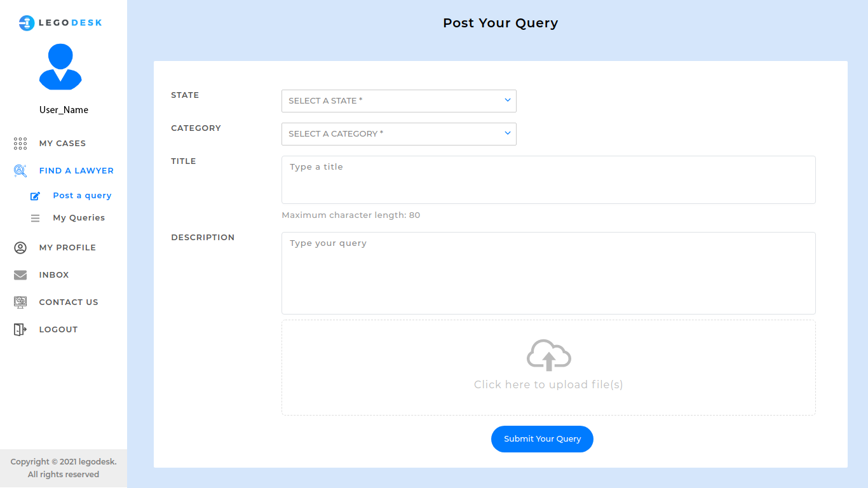Click the Category dropdown chevron arrow

[508, 133]
